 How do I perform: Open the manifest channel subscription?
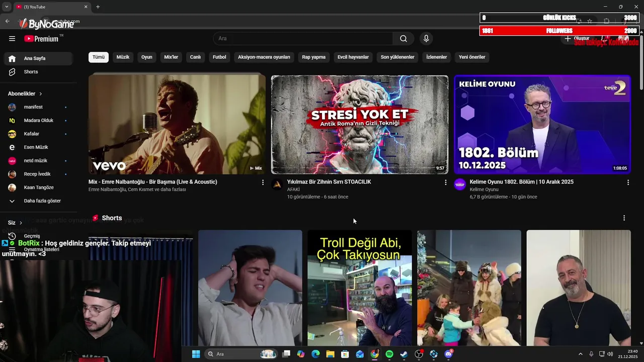38,107
